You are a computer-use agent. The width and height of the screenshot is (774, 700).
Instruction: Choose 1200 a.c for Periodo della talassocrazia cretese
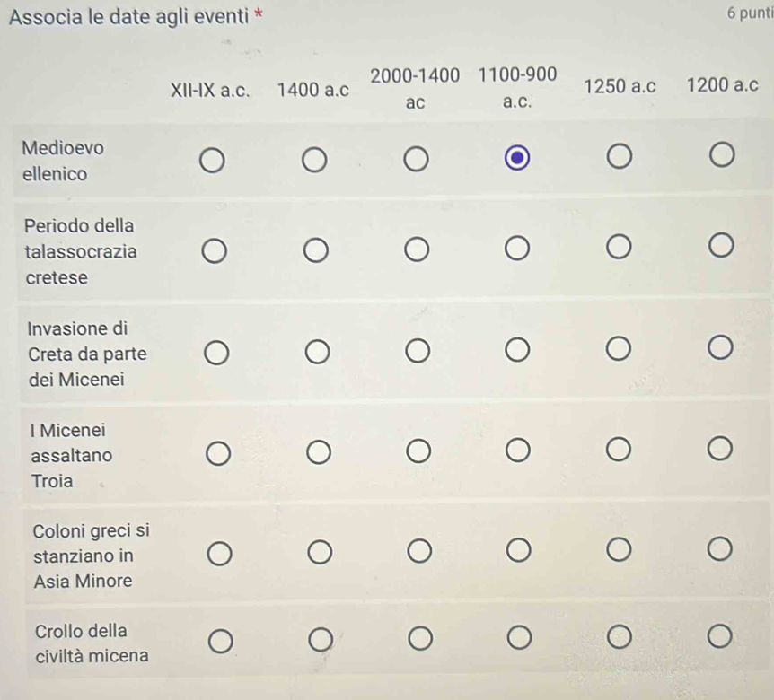(x=721, y=249)
